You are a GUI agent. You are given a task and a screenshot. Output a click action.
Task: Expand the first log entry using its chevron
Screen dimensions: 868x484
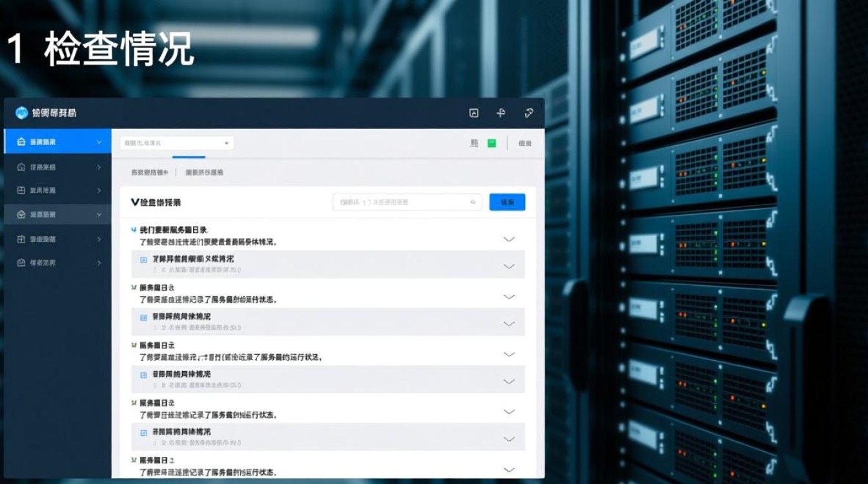[x=509, y=239]
